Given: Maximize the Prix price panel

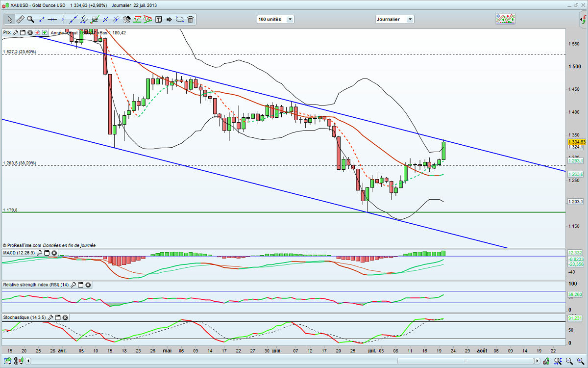Looking at the screenshot, I should (23, 33).
